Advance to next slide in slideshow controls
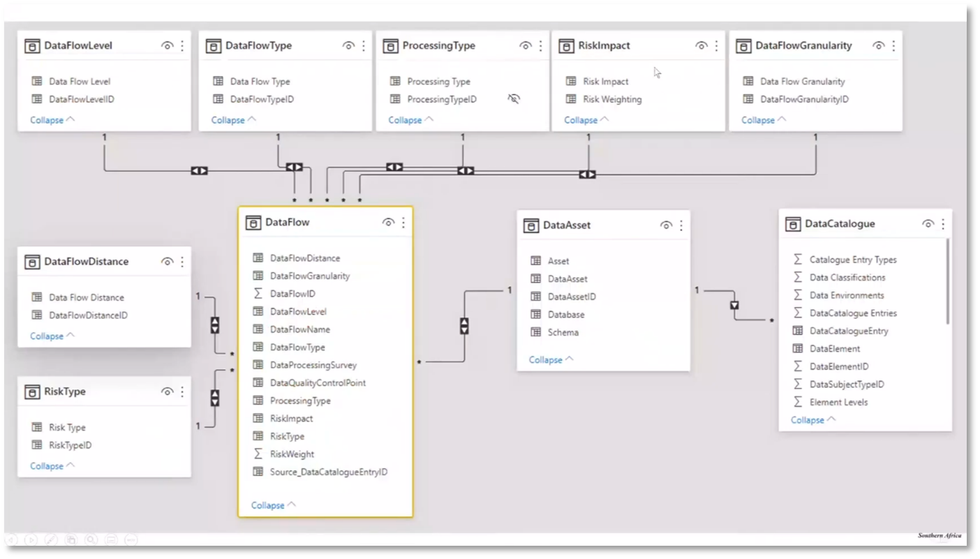Image resolution: width=980 pixels, height=559 pixels. [31, 539]
